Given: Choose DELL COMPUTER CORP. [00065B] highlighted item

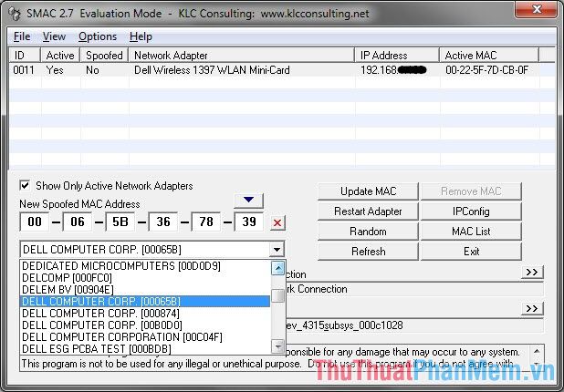Looking at the screenshot, I should coord(145,301).
